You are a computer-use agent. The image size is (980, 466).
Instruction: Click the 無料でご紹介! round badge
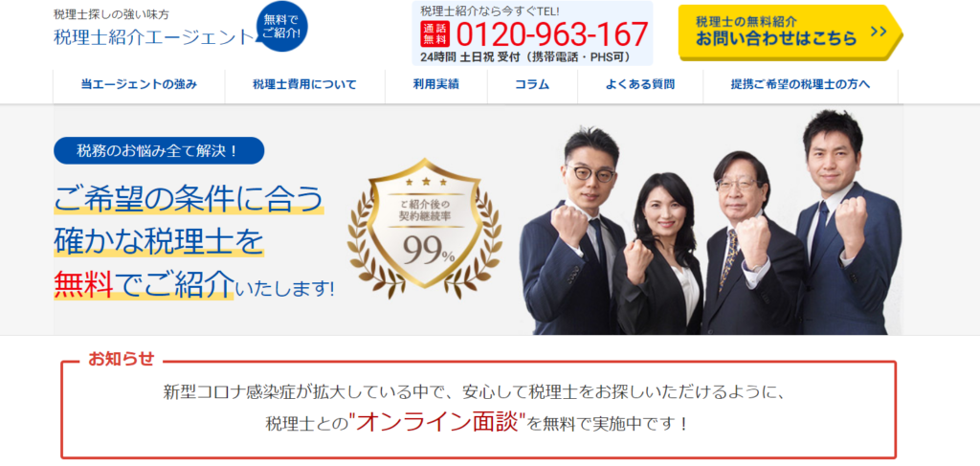click(x=282, y=28)
